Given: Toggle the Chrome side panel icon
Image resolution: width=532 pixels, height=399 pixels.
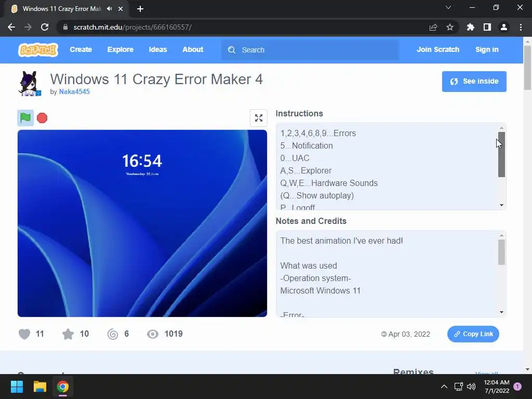Looking at the screenshot, I should [x=487, y=27].
